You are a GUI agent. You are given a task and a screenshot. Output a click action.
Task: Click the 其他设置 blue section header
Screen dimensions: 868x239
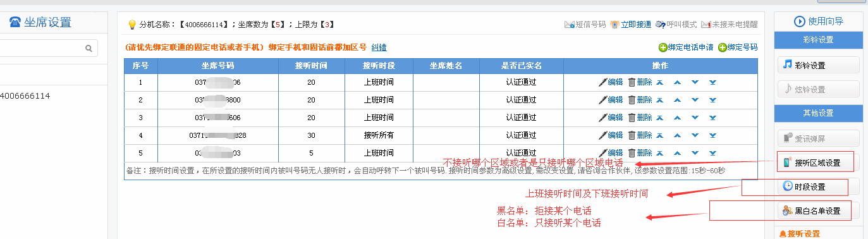[818, 113]
